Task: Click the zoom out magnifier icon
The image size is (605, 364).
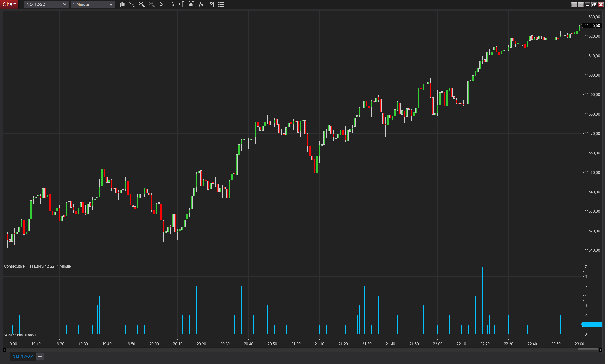Action: [x=151, y=4]
